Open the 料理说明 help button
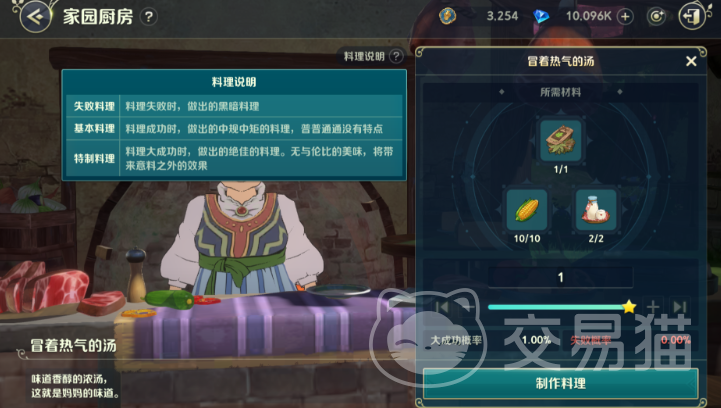721x408 pixels. [396, 56]
